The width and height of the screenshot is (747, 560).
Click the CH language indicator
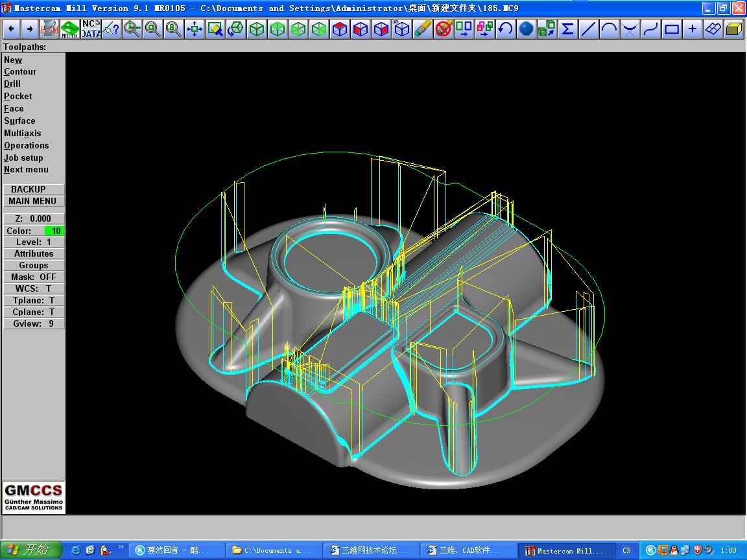tap(626, 550)
